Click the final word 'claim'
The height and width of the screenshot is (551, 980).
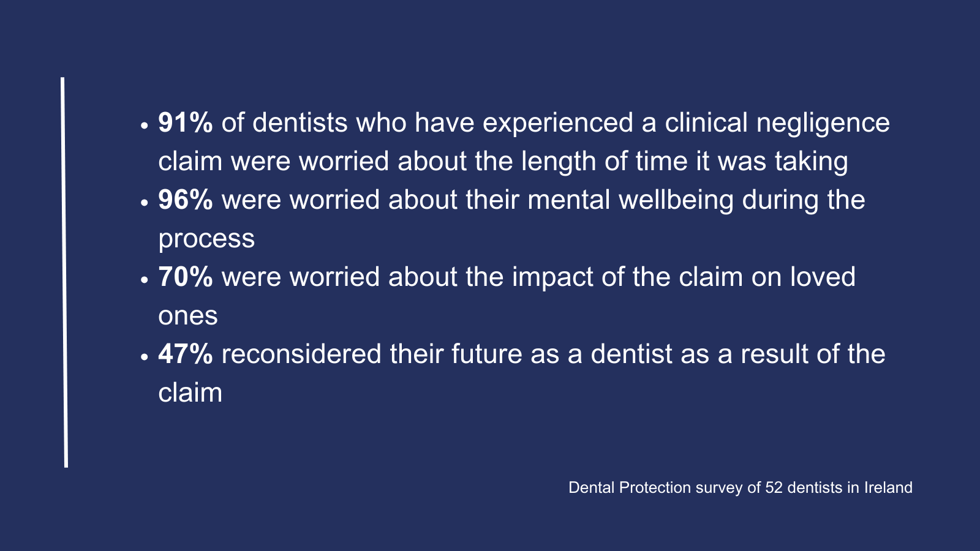pyautogui.click(x=190, y=392)
